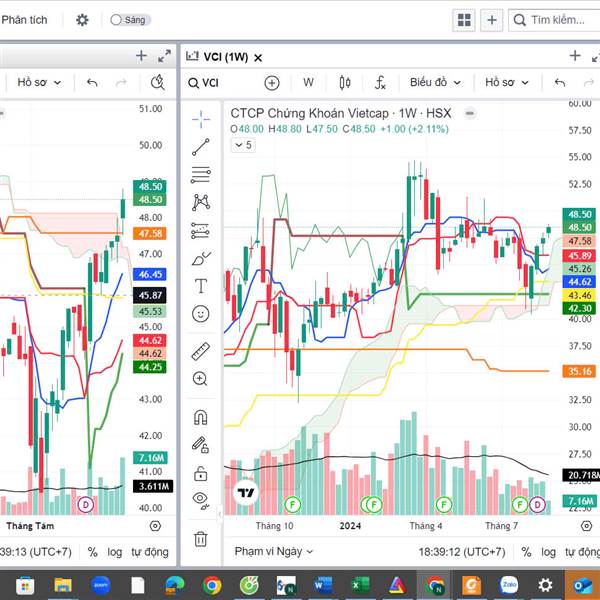Click the purple D dividend marker on VCI chart
600x600 pixels.
coord(537,505)
